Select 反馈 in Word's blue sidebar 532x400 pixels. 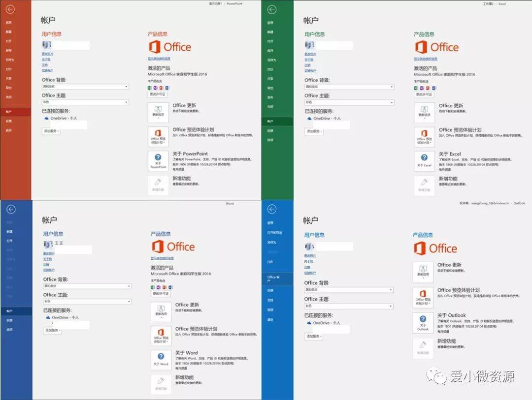[x=9, y=320]
